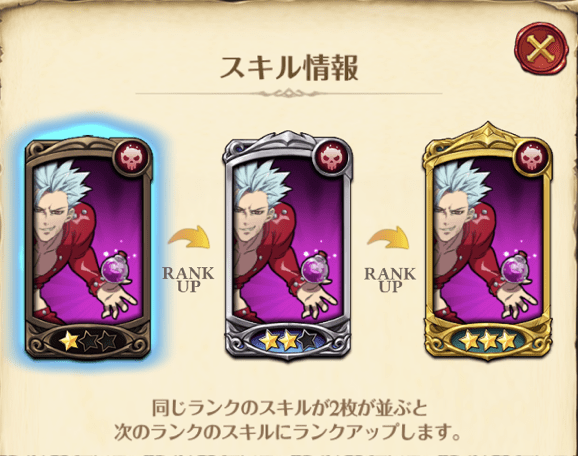This screenshot has width=578, height=456.
Task: Select the bronze one-star skill card
Action: 88,249
